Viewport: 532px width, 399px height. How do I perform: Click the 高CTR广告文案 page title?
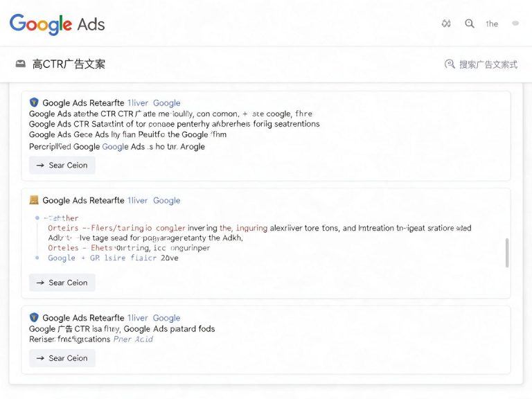tap(69, 64)
